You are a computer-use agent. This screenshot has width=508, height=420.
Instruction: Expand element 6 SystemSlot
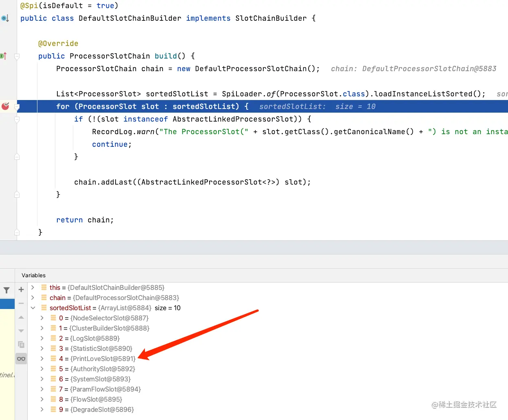point(42,379)
